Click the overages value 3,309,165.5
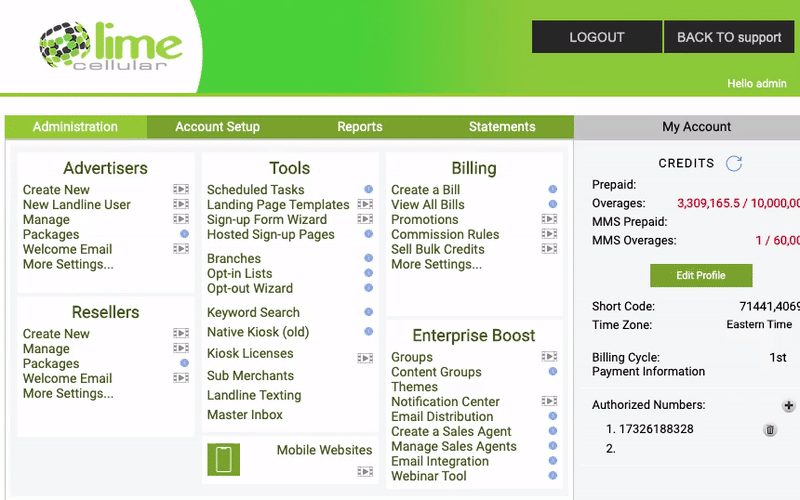The image size is (800, 500). click(708, 203)
